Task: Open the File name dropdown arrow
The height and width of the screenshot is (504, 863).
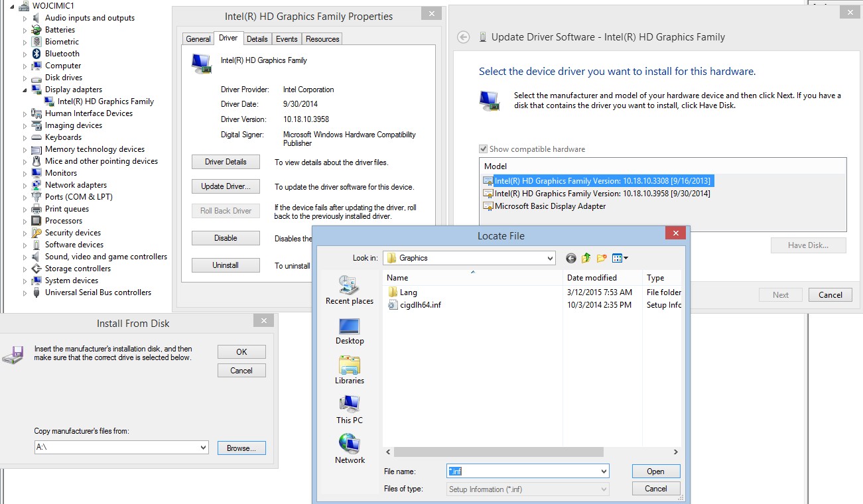Action: click(604, 472)
